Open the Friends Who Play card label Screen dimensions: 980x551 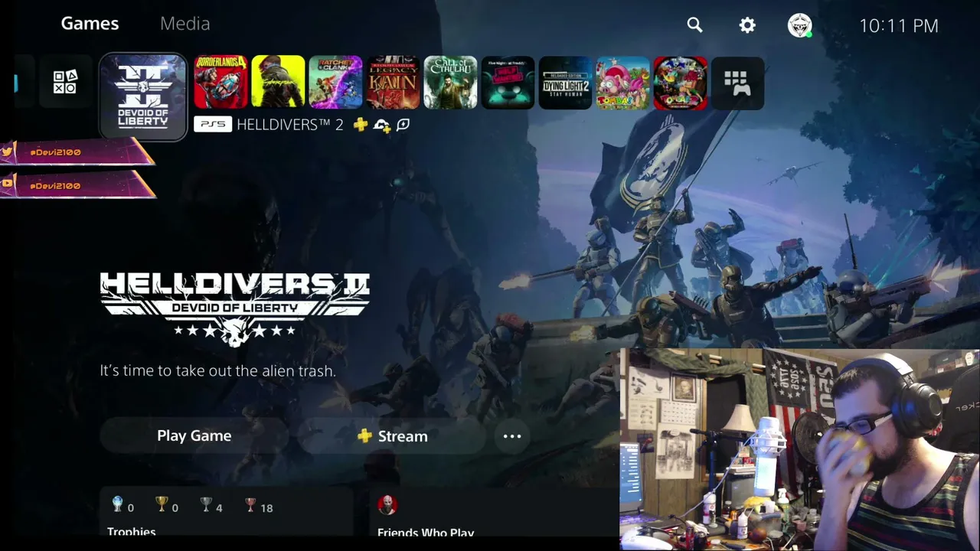(426, 533)
